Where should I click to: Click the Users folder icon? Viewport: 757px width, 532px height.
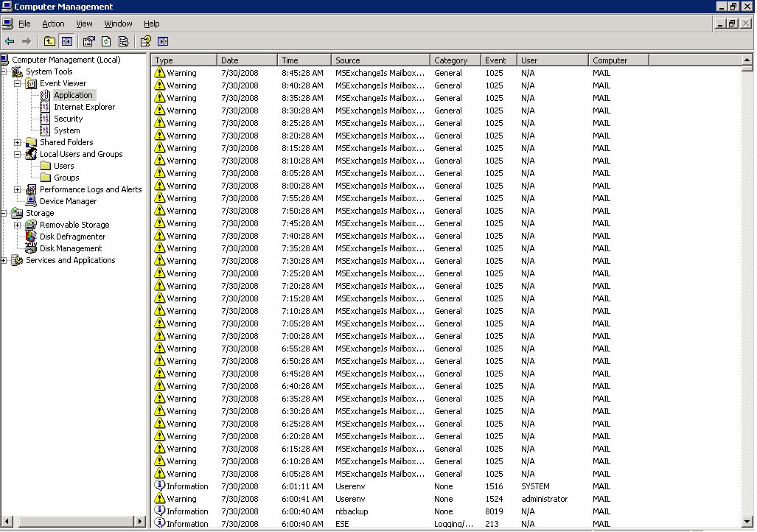coord(46,166)
